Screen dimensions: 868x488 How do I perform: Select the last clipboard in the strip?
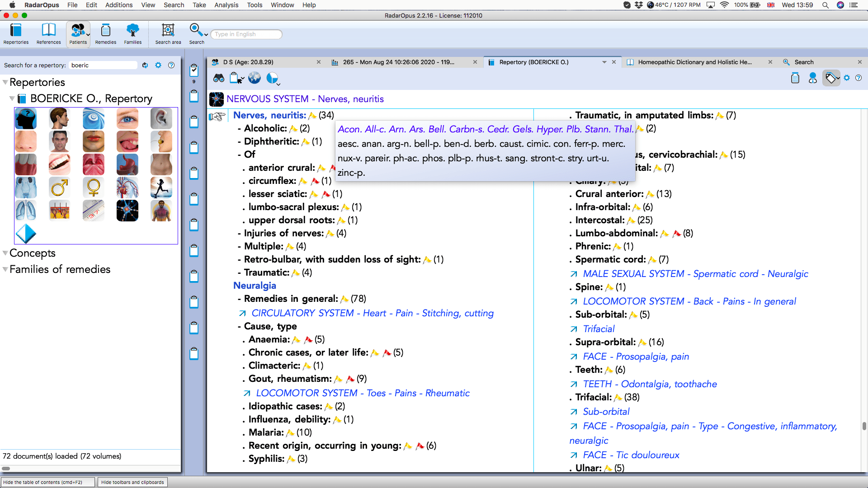(194, 353)
